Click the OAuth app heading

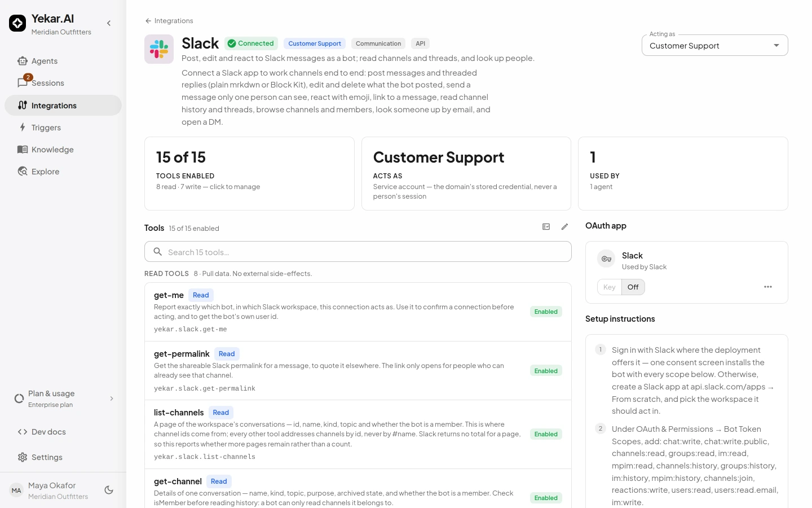pyautogui.click(x=606, y=226)
